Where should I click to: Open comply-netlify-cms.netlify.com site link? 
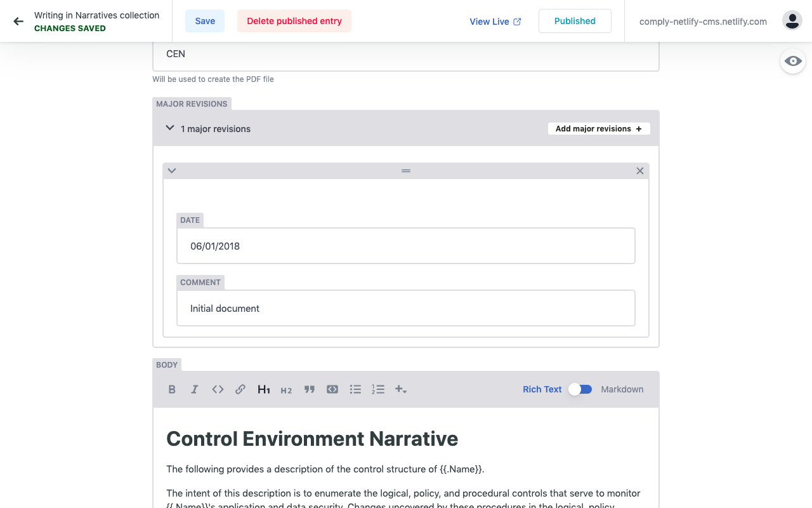click(703, 22)
